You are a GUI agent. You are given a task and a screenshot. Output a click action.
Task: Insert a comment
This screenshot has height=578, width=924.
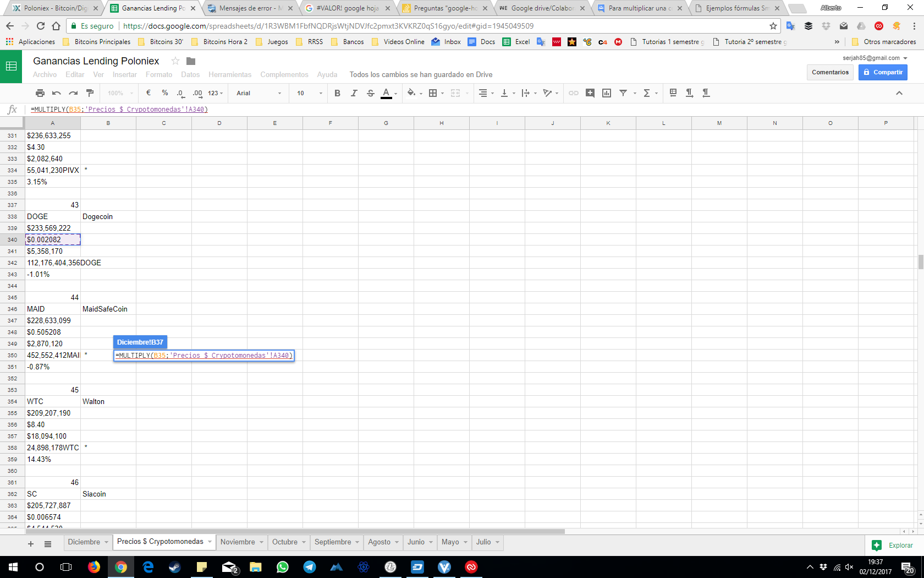(590, 93)
